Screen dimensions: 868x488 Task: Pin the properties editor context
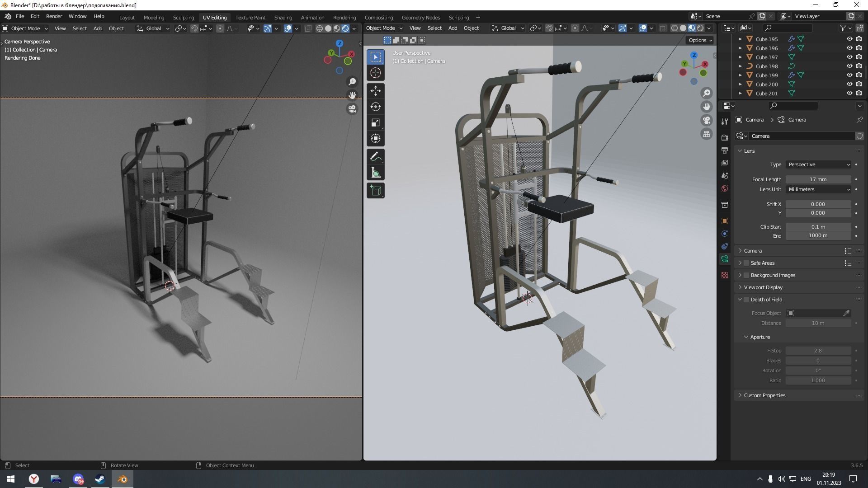(859, 120)
